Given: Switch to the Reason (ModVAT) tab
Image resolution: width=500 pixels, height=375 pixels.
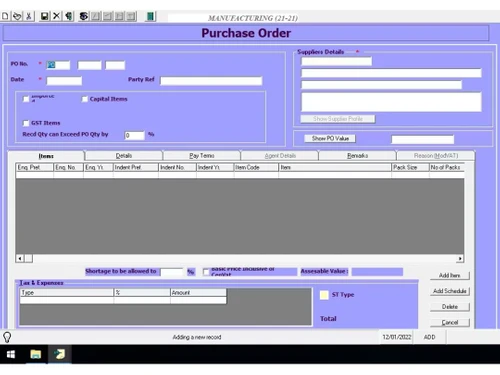Looking at the screenshot, I should point(436,156).
